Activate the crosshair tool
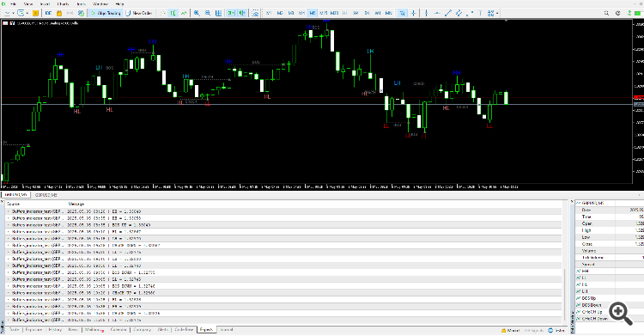The width and height of the screenshot is (644, 336). (413, 13)
